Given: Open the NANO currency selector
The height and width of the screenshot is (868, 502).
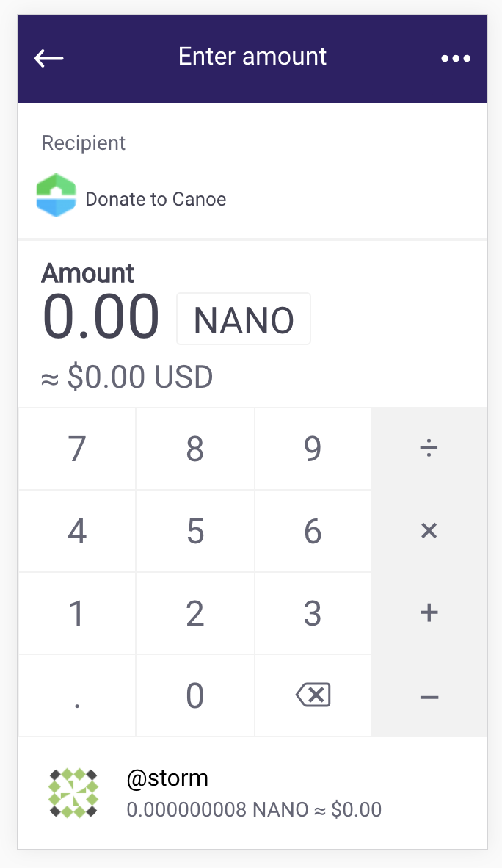Looking at the screenshot, I should [244, 319].
